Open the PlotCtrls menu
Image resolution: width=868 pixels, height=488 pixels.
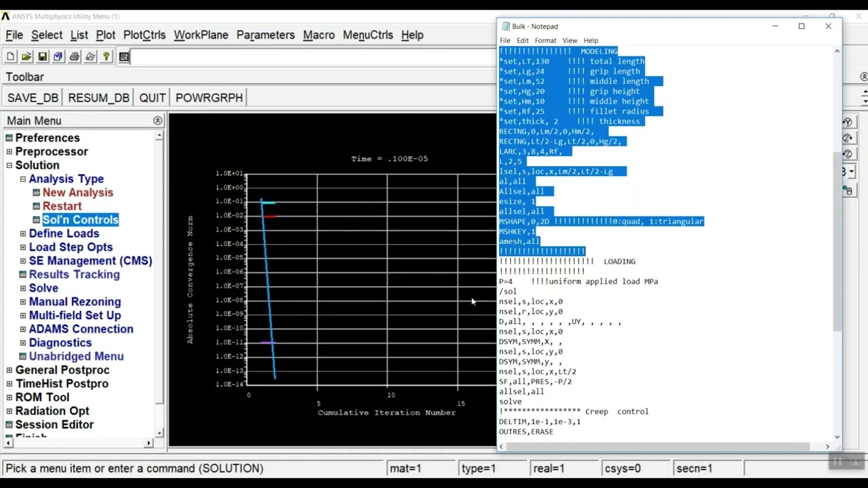coord(144,35)
